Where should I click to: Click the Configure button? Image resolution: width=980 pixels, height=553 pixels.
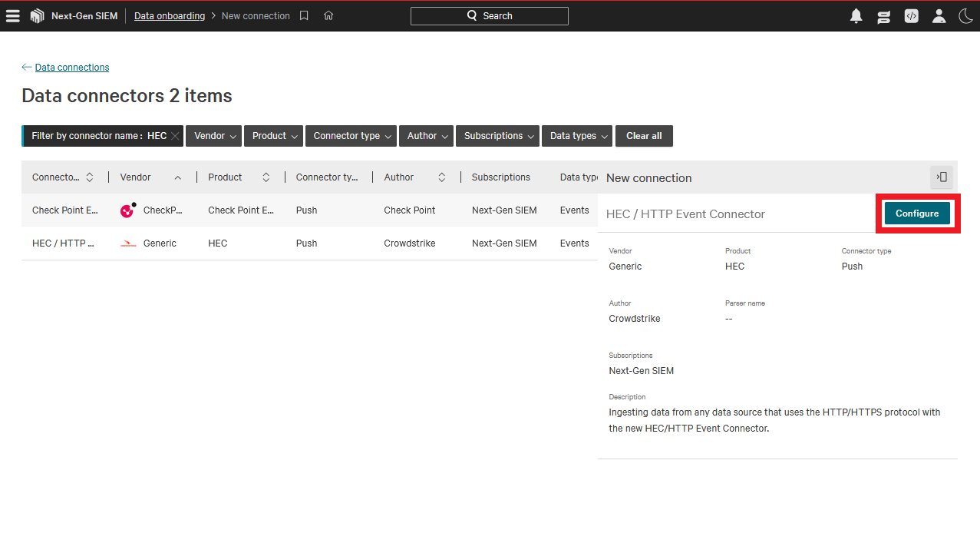917,214
